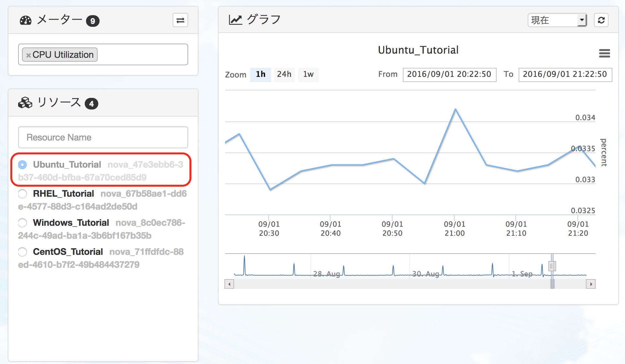Set zoom to 1h
The height and width of the screenshot is (364, 625).
pyautogui.click(x=261, y=75)
